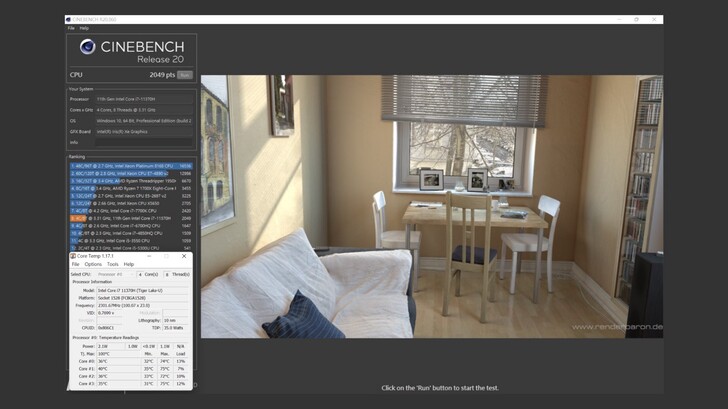Click the Core(s) count field showing 4

pos(140,274)
